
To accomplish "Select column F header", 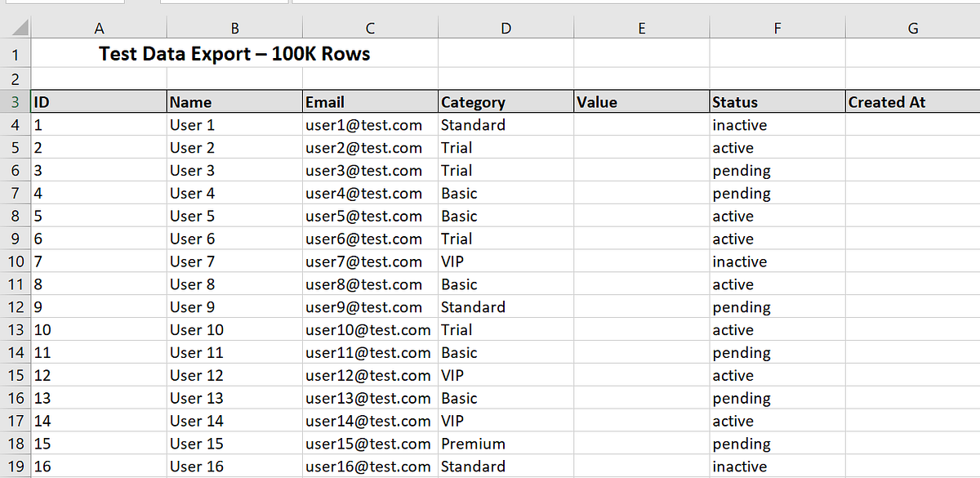I will coord(777,29).
